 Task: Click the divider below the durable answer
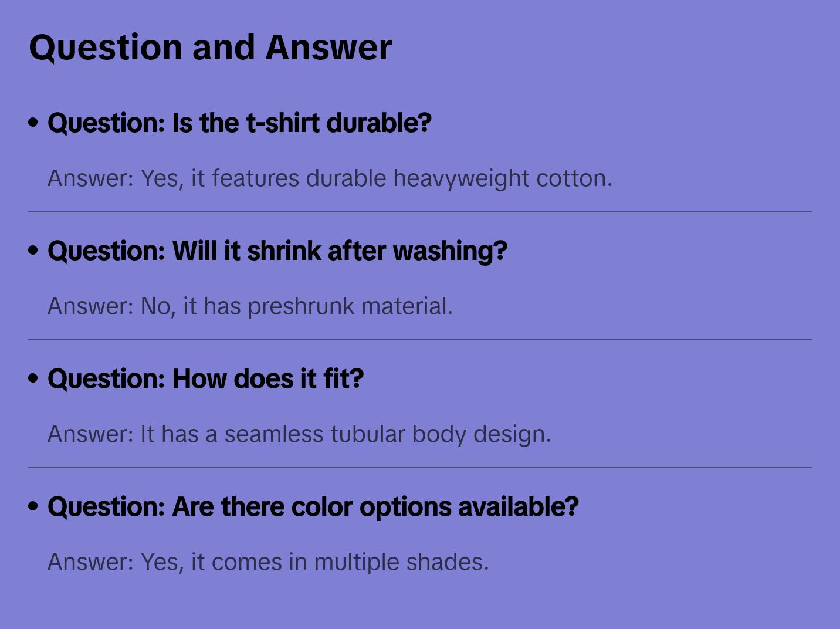(420, 212)
